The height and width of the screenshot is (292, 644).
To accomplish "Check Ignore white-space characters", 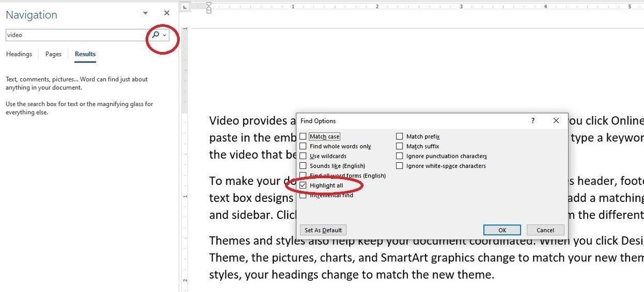I will [400, 166].
